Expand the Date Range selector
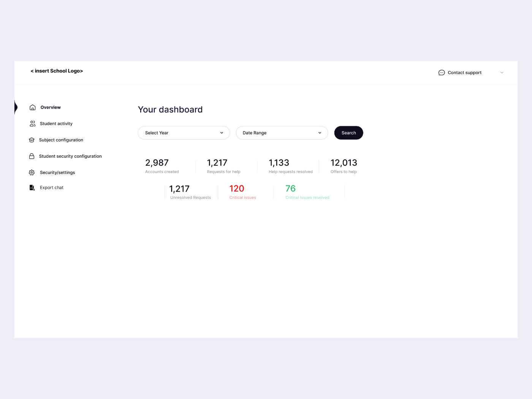The image size is (532, 399). coord(282,133)
